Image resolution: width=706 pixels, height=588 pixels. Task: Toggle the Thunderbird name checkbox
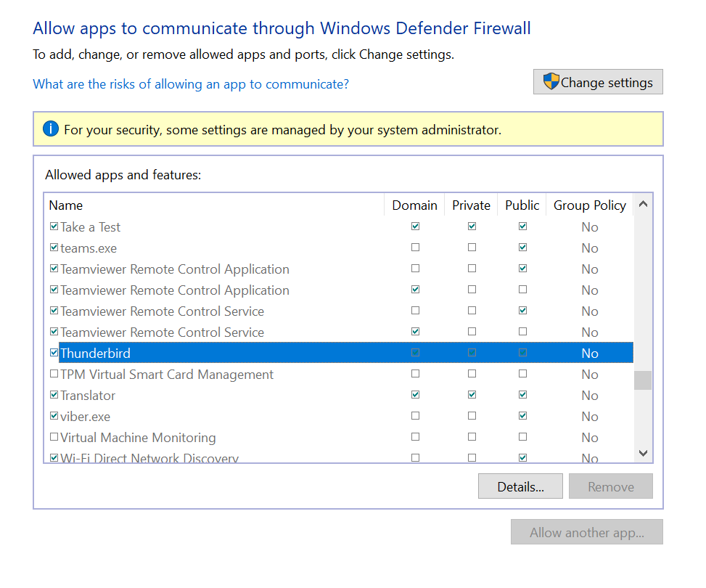pos(54,353)
